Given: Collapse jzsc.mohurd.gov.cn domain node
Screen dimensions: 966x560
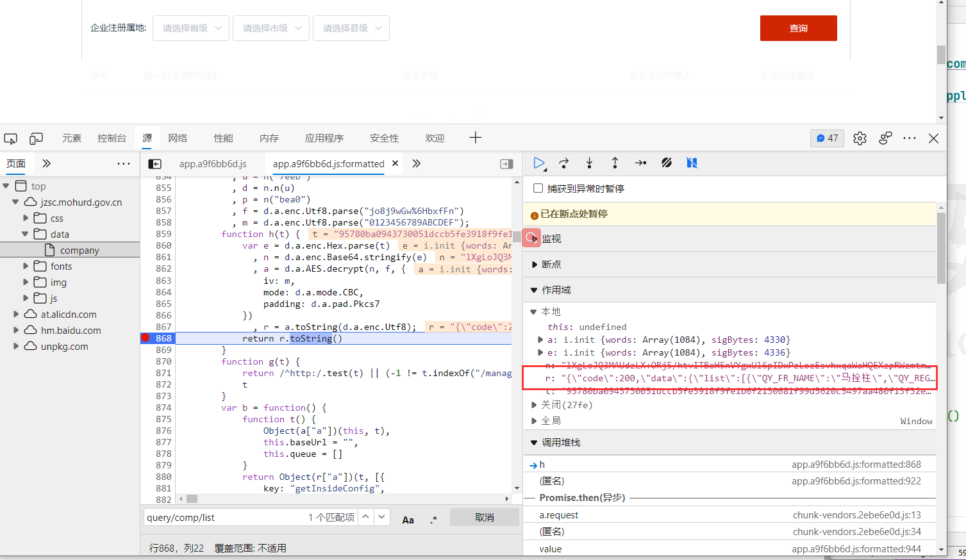Looking at the screenshot, I should (x=16, y=202).
